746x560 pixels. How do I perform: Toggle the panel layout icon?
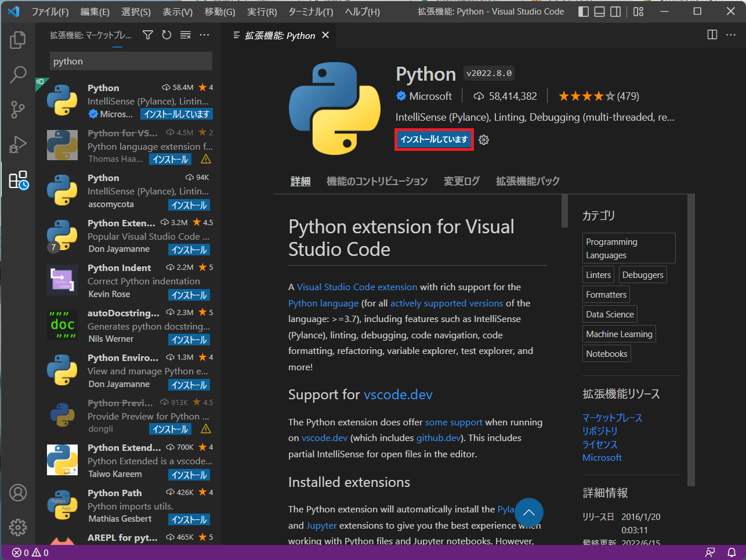(599, 11)
